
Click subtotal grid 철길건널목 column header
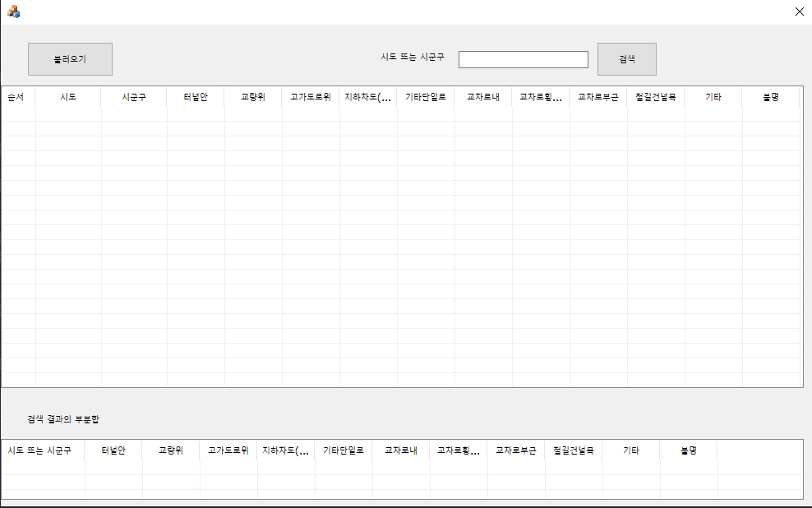pyautogui.click(x=573, y=450)
